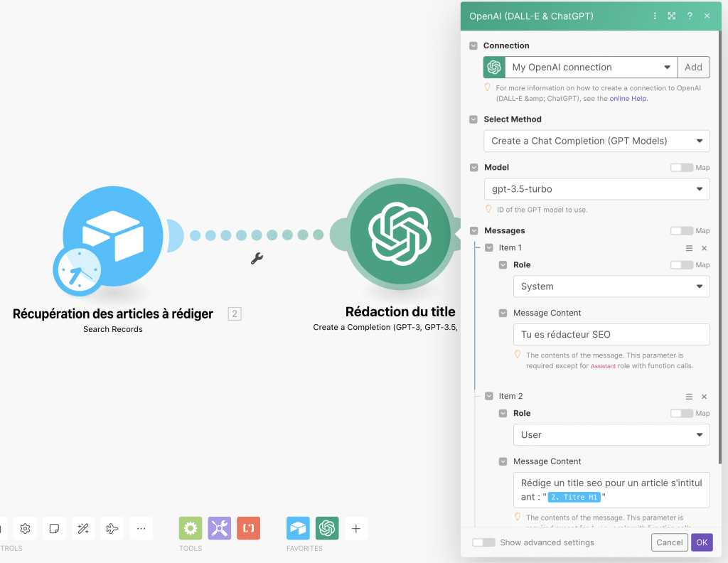Collapse the Messages section checkbox

[473, 231]
